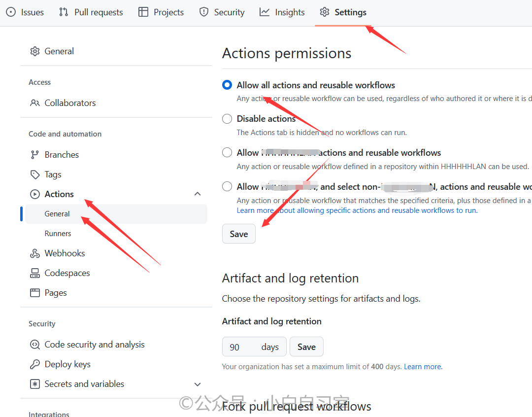Viewport: 532px width, 417px height.
Task: Click the Pull requests icon
Action: tap(64, 12)
